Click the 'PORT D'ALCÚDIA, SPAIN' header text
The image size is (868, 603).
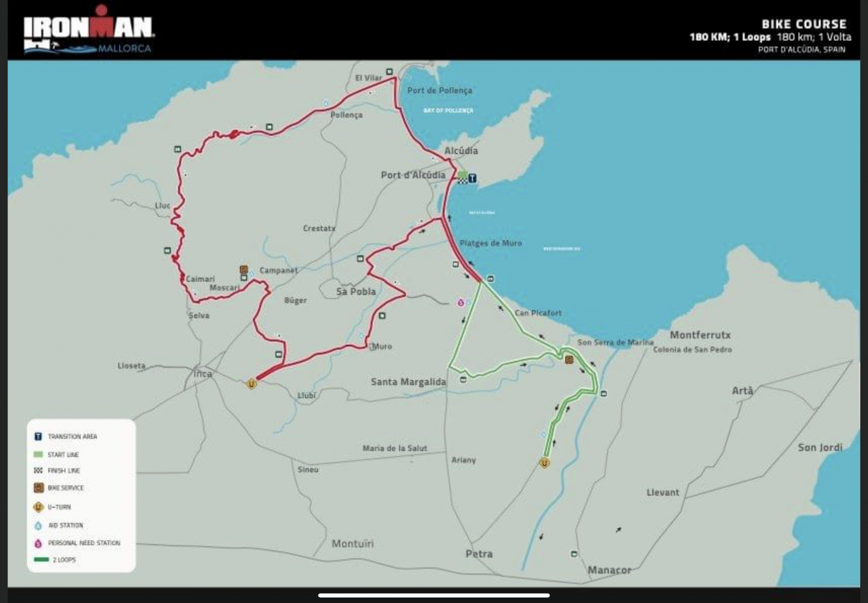[x=801, y=49]
